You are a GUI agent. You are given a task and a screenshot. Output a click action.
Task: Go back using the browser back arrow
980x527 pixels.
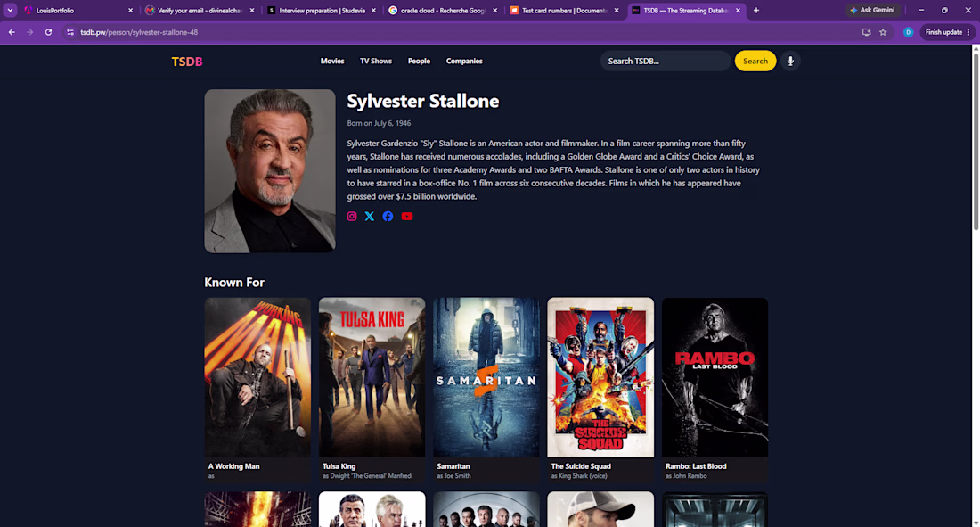click(12, 32)
